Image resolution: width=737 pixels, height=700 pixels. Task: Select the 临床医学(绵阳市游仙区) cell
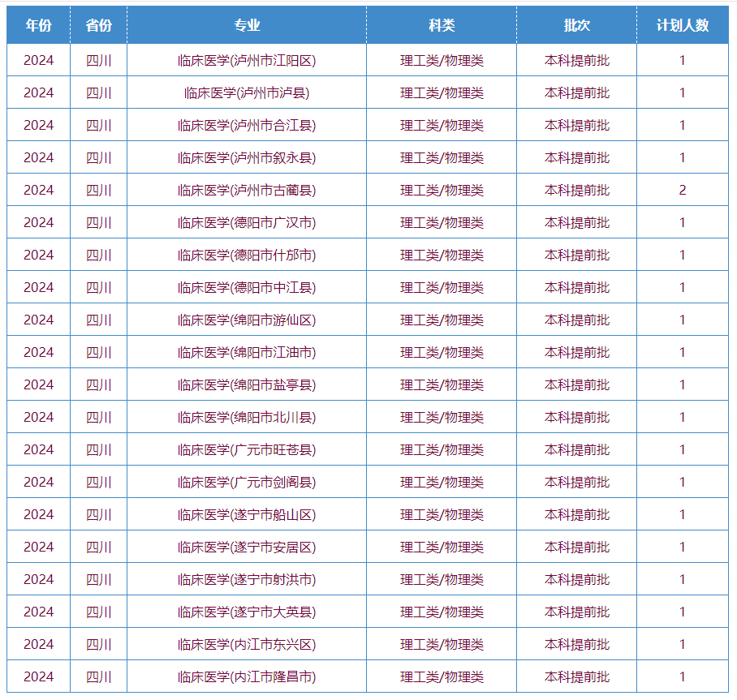247,320
